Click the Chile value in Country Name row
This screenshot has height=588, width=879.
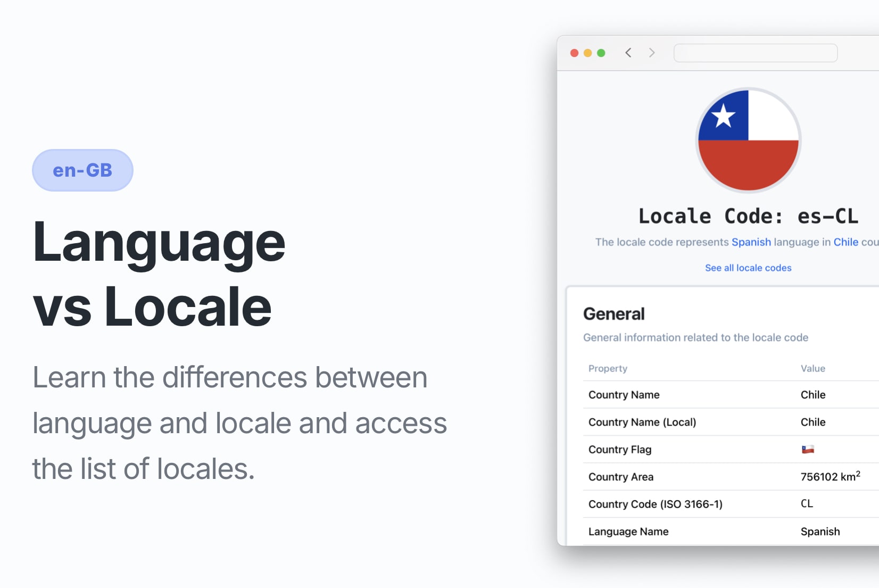pos(812,395)
